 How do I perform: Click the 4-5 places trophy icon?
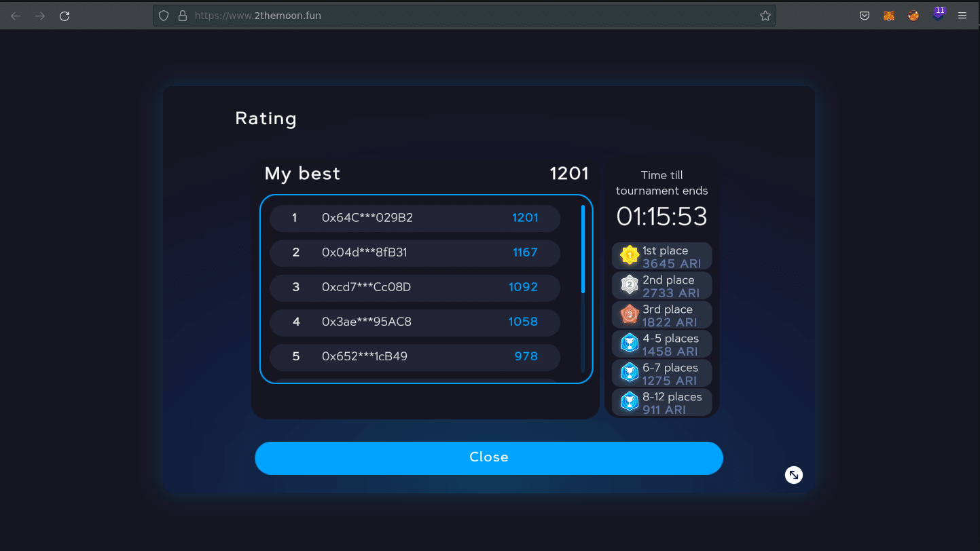(630, 343)
